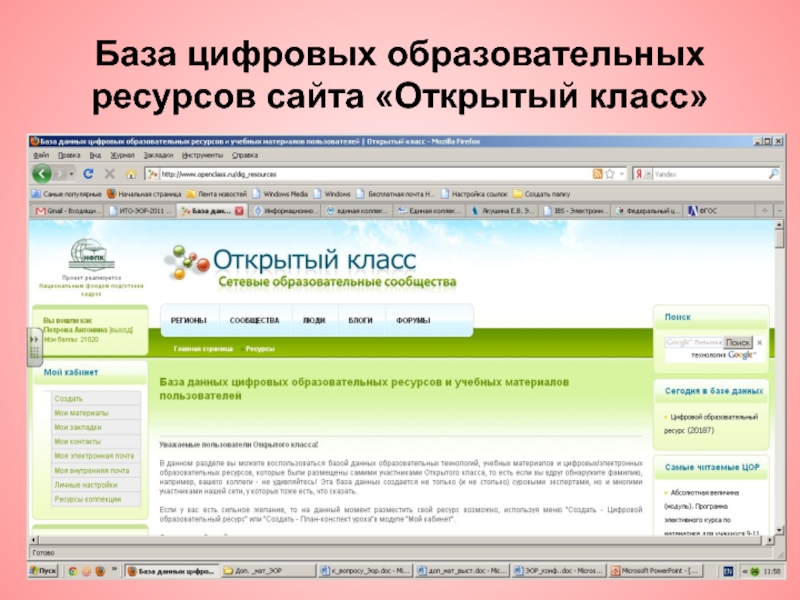The image size is (800, 600).
Task: Open the Лента новостей bookmark folder
Action: click(x=217, y=194)
